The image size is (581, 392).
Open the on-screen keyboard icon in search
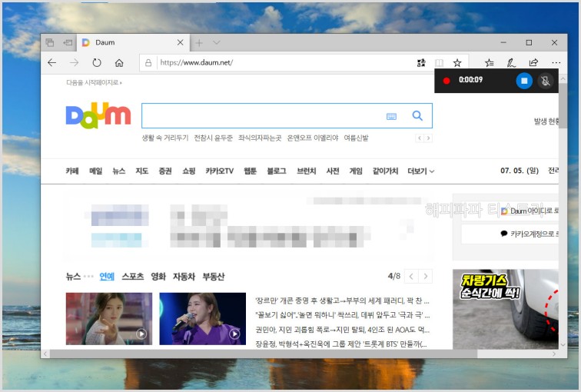click(391, 116)
